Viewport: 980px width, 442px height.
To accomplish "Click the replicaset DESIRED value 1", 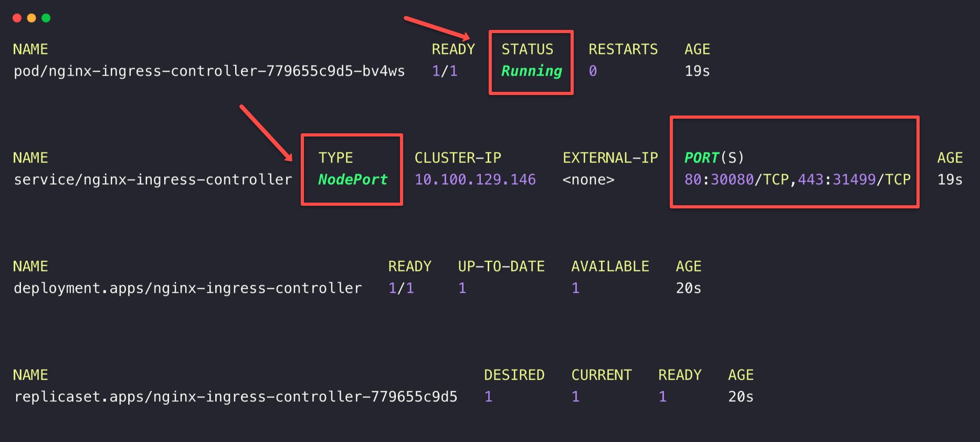I will [489, 397].
